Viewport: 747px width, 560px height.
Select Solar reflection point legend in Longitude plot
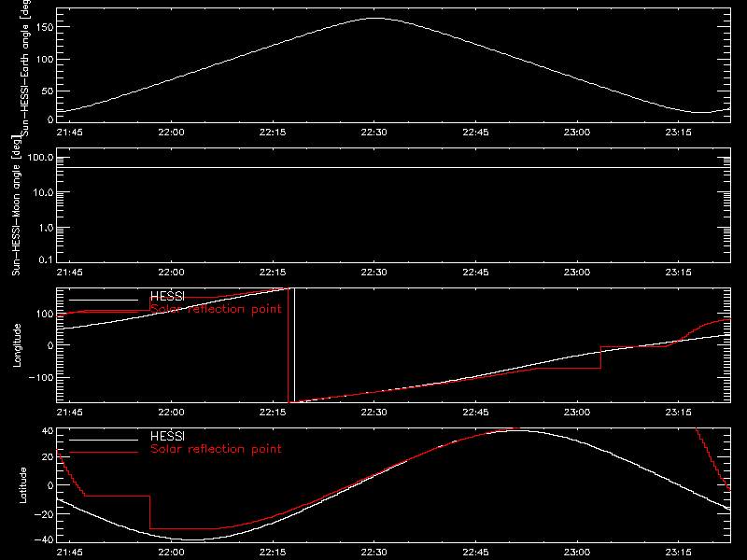(x=216, y=309)
